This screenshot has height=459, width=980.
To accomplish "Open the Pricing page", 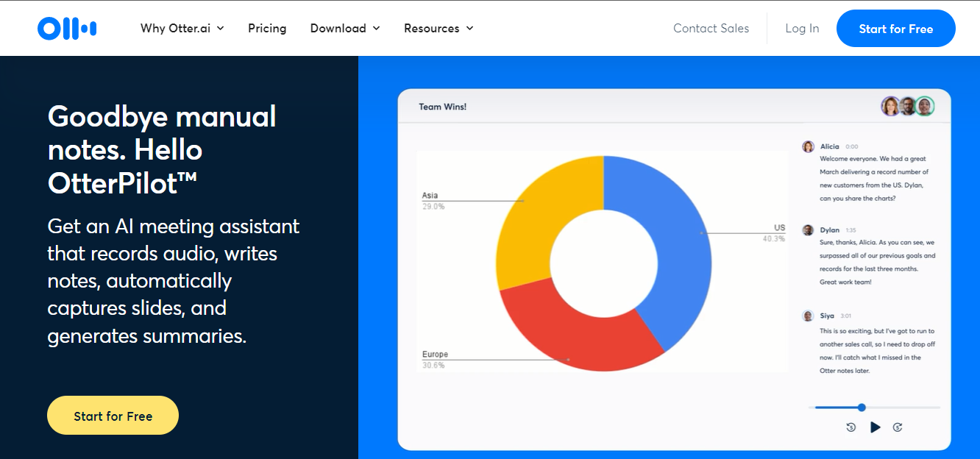I will [267, 29].
